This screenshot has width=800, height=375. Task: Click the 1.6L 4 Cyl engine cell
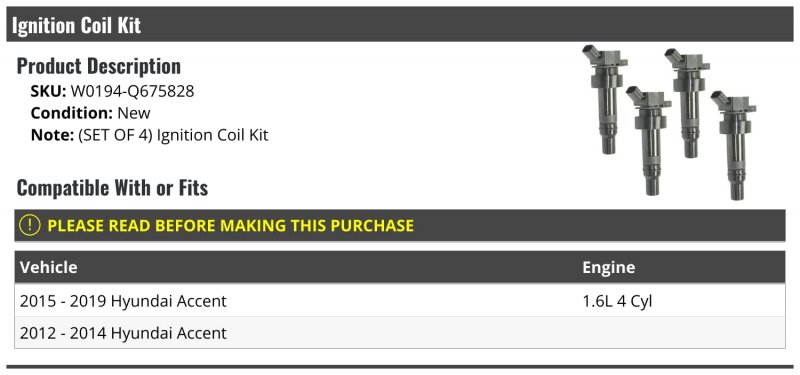[617, 301]
